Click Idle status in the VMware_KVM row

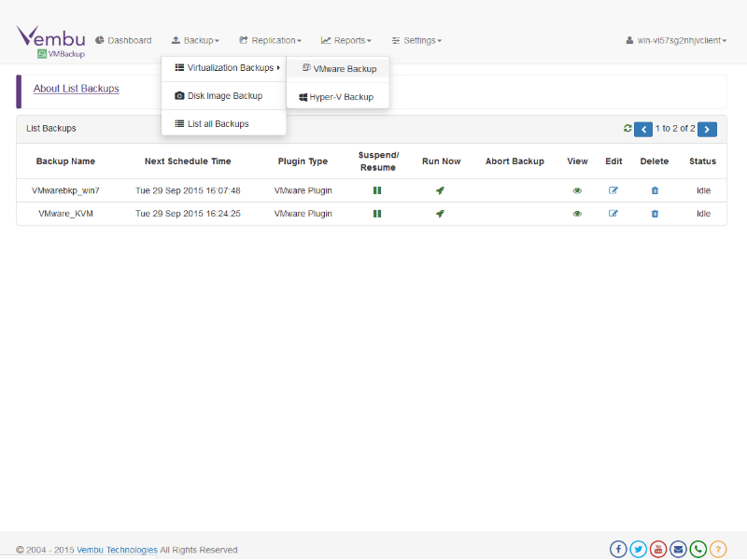[704, 214]
